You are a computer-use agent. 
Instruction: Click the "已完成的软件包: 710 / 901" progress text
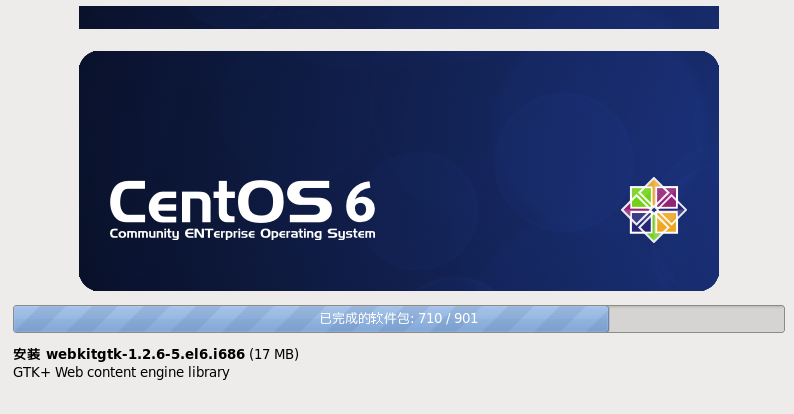(399, 318)
